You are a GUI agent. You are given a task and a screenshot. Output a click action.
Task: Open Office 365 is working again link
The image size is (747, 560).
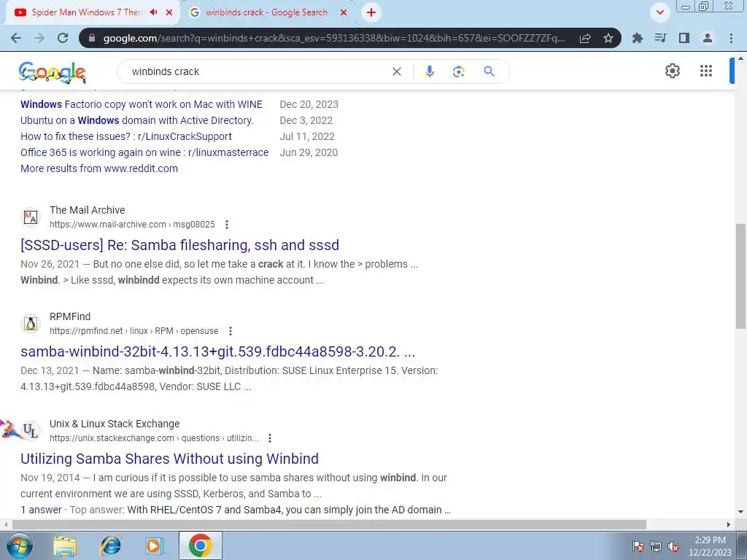[144, 152]
